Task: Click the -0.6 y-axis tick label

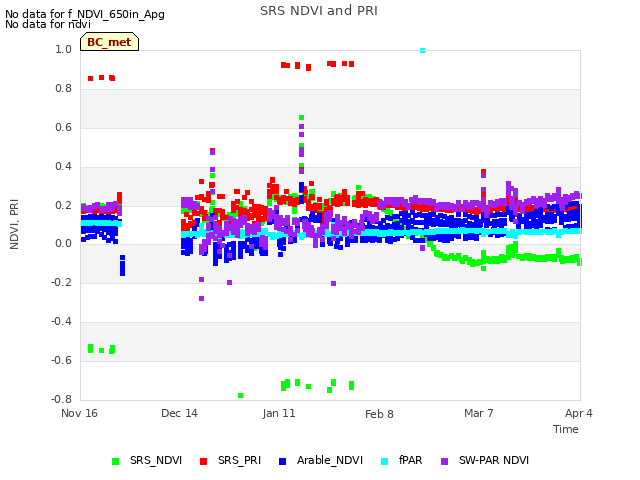Action: [x=61, y=360]
